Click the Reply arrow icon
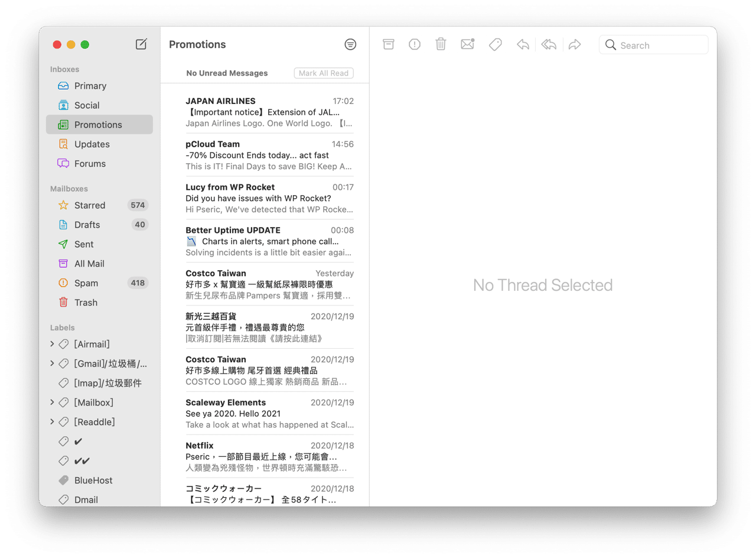The image size is (756, 558). click(523, 45)
